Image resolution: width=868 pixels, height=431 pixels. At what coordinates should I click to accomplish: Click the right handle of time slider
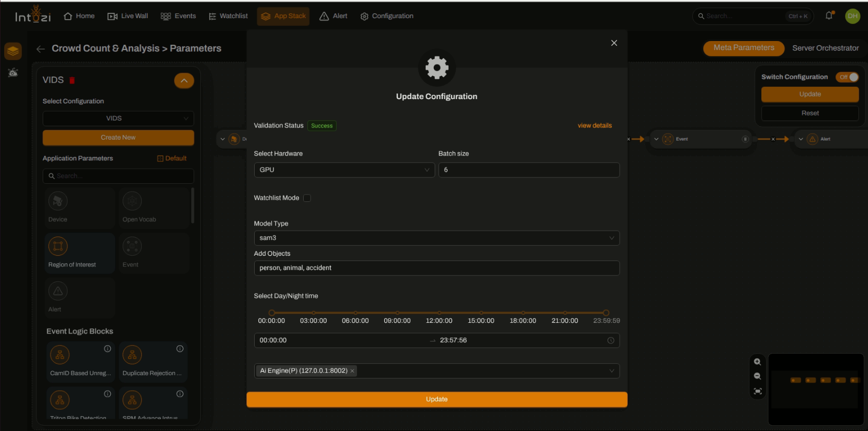coord(606,313)
